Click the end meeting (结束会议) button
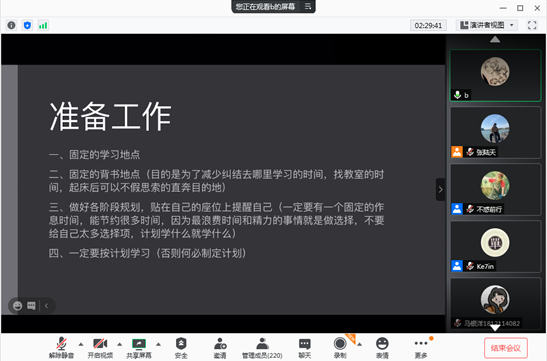Viewport: 547px width, 361px height. (505, 348)
